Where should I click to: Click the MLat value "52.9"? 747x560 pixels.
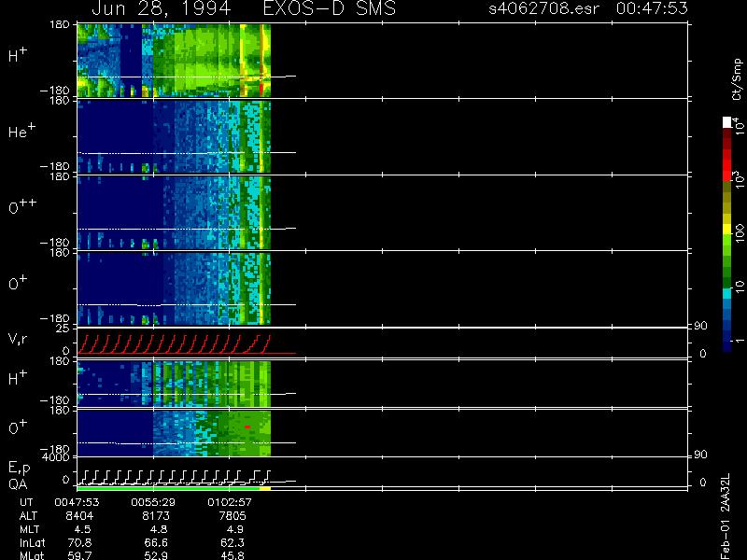tap(156, 555)
